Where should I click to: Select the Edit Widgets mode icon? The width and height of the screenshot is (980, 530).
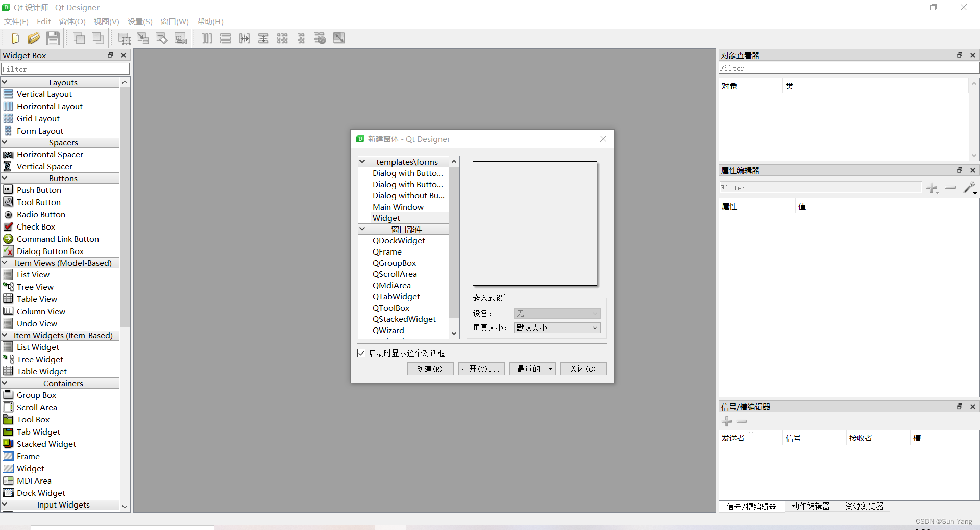pyautogui.click(x=125, y=38)
